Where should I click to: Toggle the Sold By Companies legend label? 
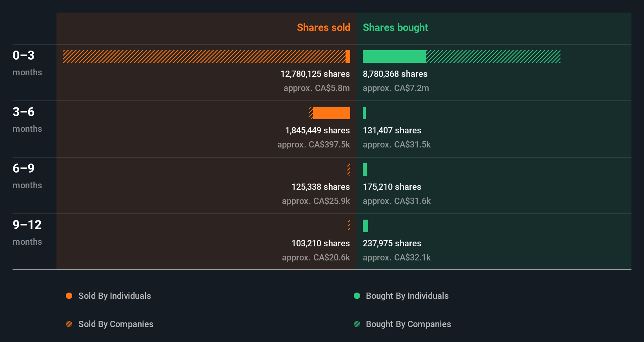click(116, 324)
